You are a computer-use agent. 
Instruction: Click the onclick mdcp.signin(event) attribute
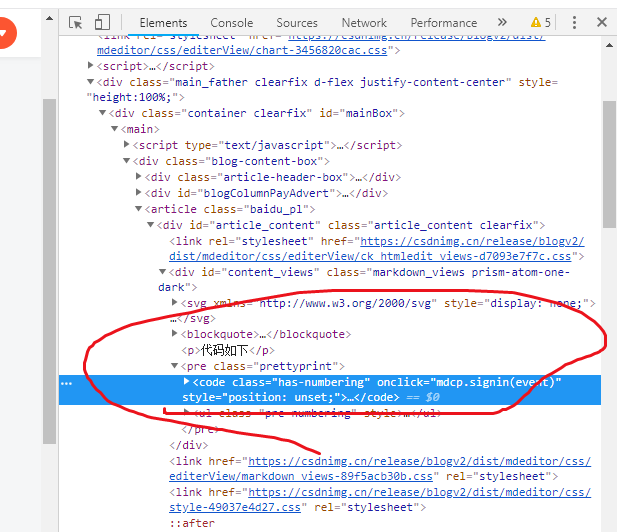(469, 382)
